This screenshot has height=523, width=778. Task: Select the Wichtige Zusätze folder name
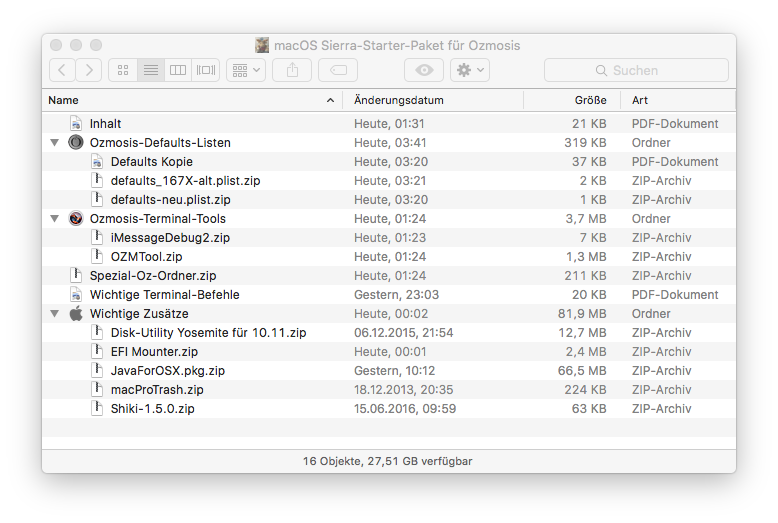(x=139, y=314)
